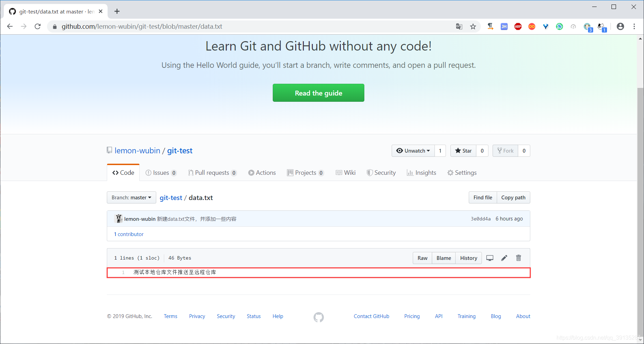Click the Copy path button
The width and height of the screenshot is (644, 344).
point(513,198)
